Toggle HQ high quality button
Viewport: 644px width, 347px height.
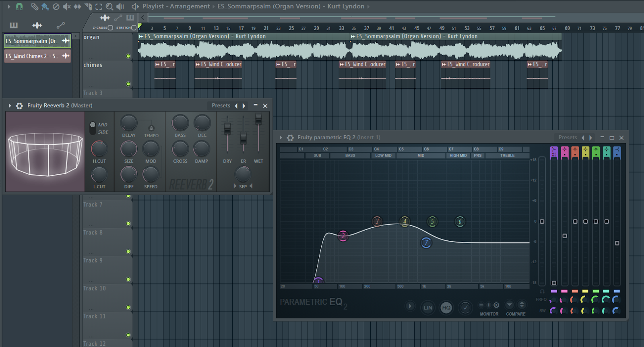446,308
